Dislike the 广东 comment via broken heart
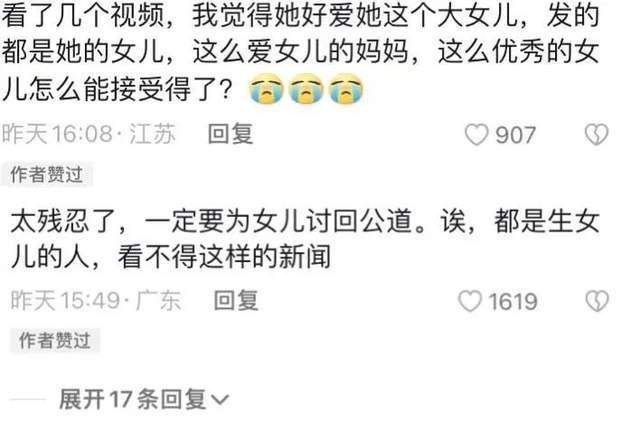640x434 pixels. click(597, 301)
